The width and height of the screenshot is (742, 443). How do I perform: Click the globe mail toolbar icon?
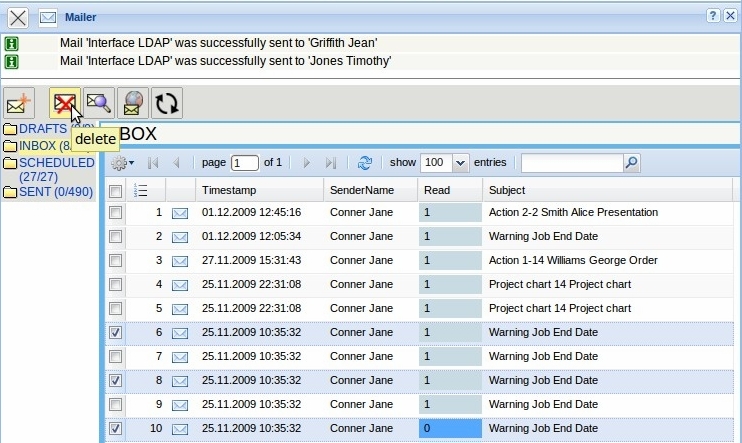click(x=132, y=103)
